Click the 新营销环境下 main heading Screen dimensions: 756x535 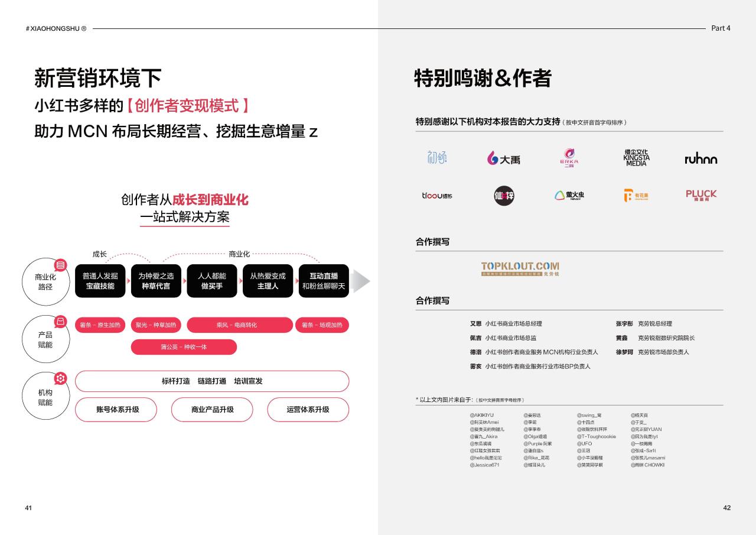98,78
